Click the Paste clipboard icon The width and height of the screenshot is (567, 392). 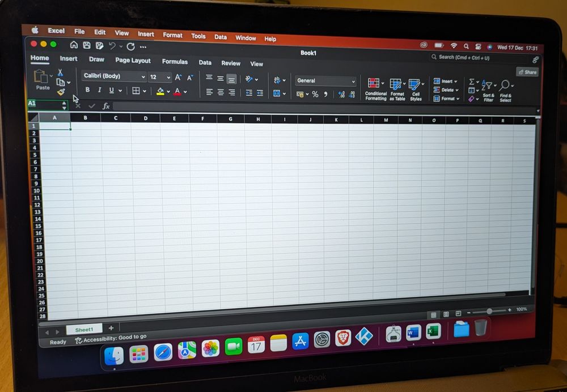pyautogui.click(x=41, y=76)
